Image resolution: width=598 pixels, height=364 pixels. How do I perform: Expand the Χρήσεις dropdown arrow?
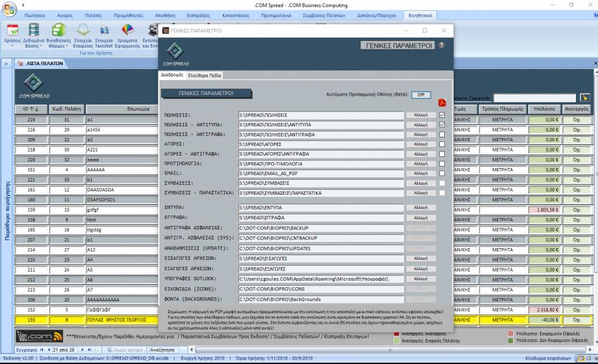(x=12, y=46)
